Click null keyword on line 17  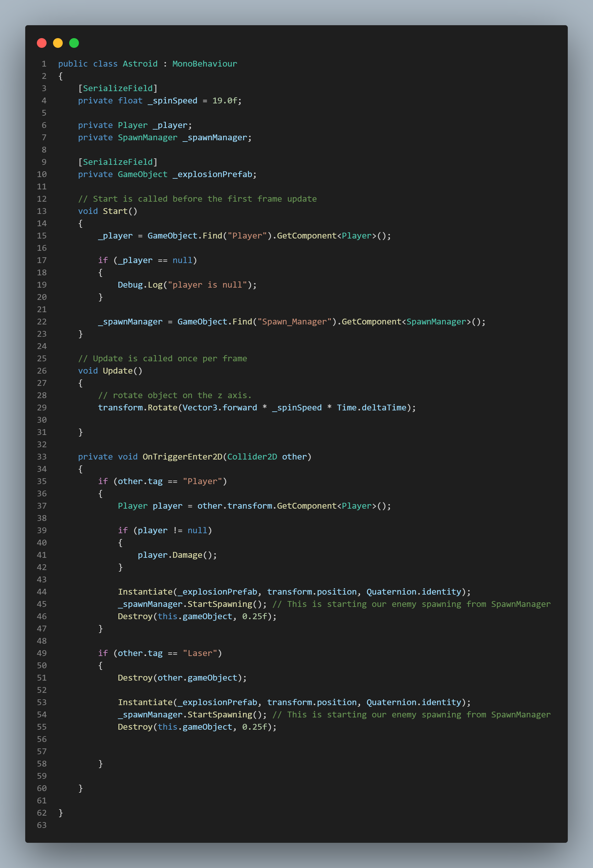point(182,260)
